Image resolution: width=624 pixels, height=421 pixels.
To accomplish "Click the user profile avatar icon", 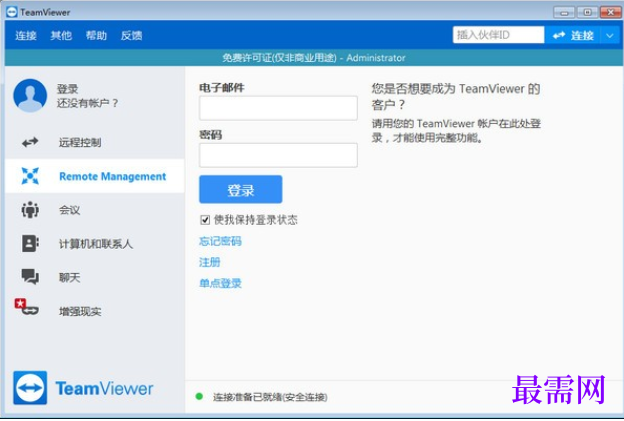I will pos(30,96).
